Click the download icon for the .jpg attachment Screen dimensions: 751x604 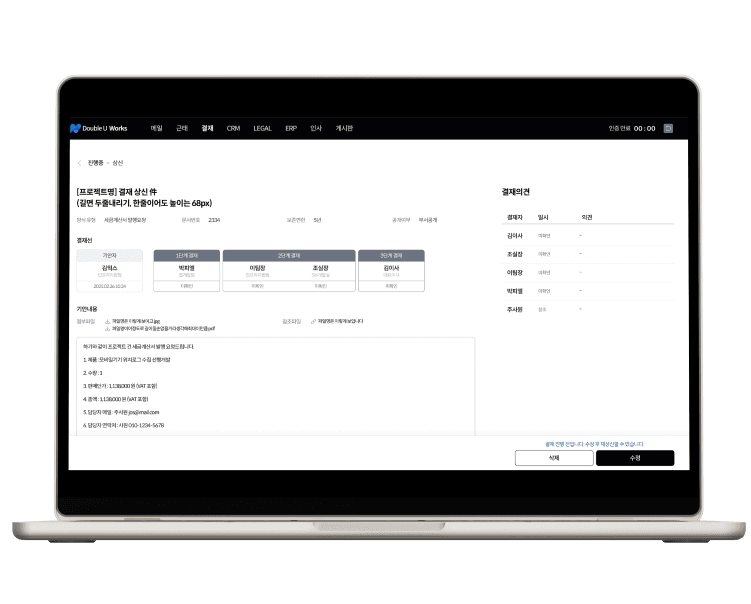click(x=107, y=321)
